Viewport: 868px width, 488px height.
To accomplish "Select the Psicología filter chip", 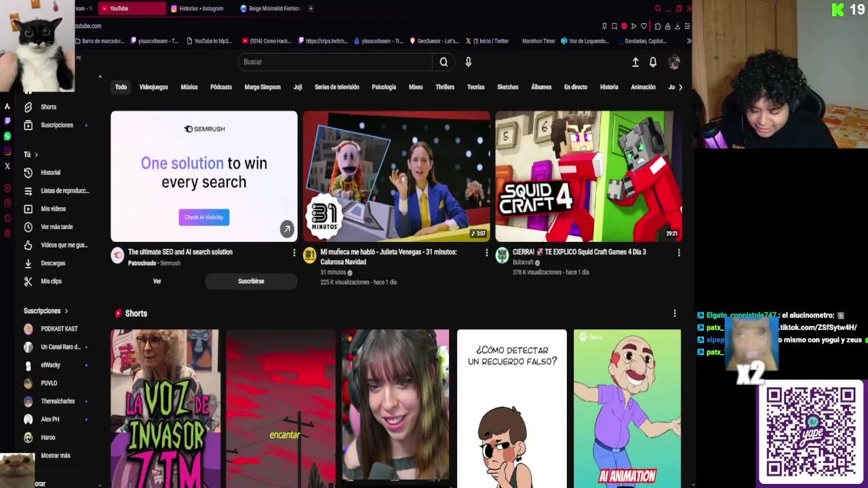I will click(384, 87).
